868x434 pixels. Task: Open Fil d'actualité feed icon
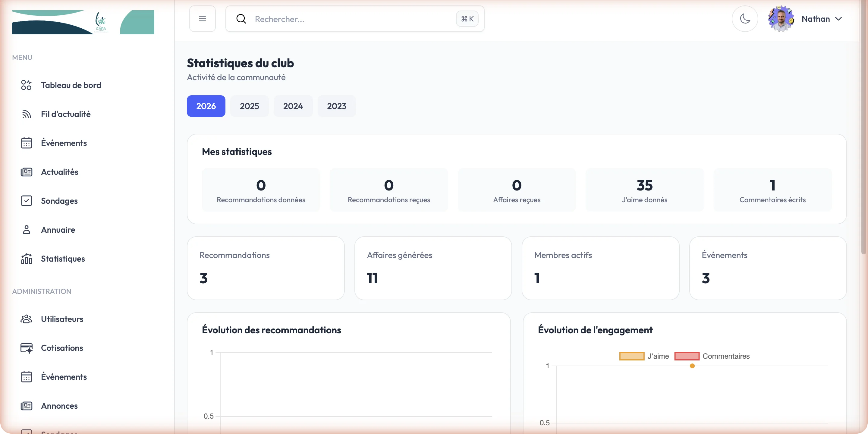(x=26, y=114)
